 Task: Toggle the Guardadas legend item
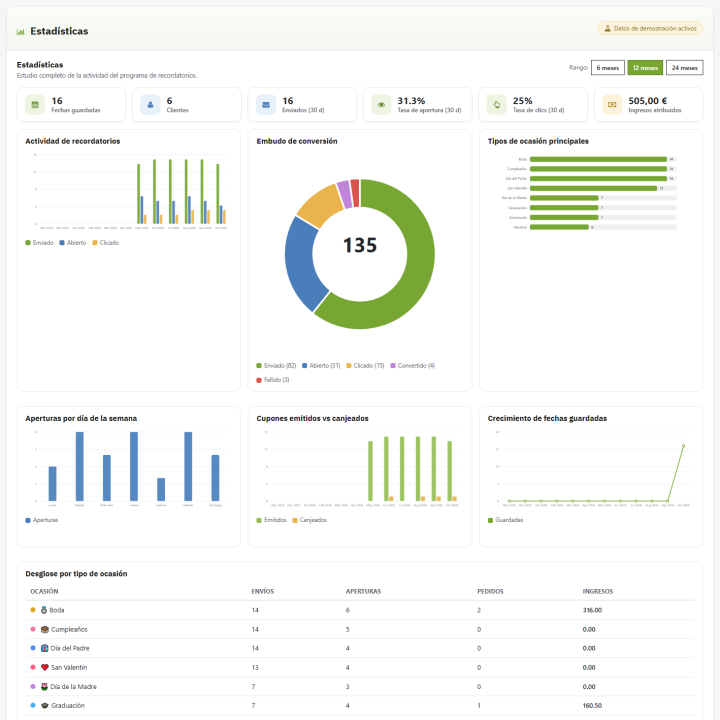click(x=506, y=520)
